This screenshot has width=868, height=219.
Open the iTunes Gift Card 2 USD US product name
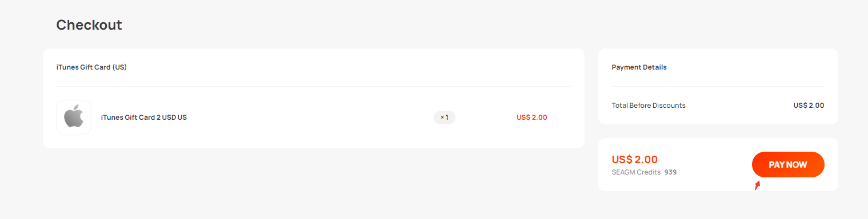(144, 117)
